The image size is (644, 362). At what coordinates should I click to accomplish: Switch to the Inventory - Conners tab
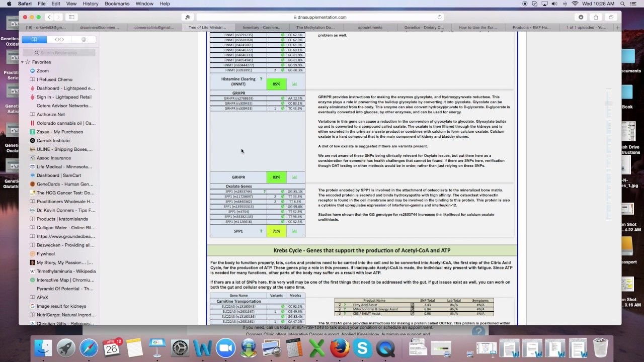click(x=262, y=28)
